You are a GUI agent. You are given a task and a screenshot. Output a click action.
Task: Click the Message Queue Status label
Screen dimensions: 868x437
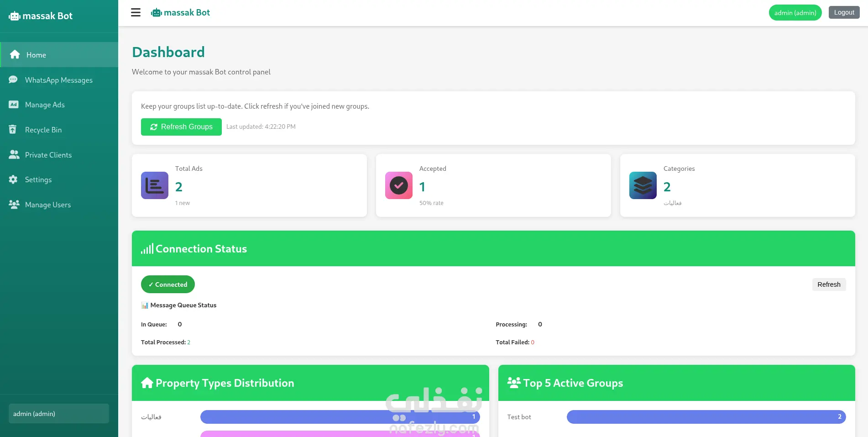183,305
